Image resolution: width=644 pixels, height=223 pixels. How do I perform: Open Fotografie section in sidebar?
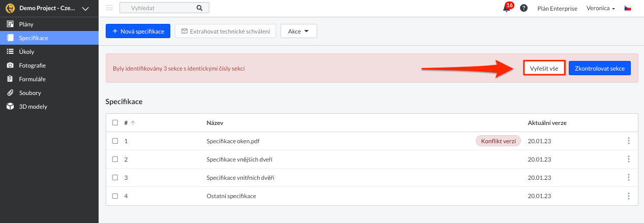32,65
